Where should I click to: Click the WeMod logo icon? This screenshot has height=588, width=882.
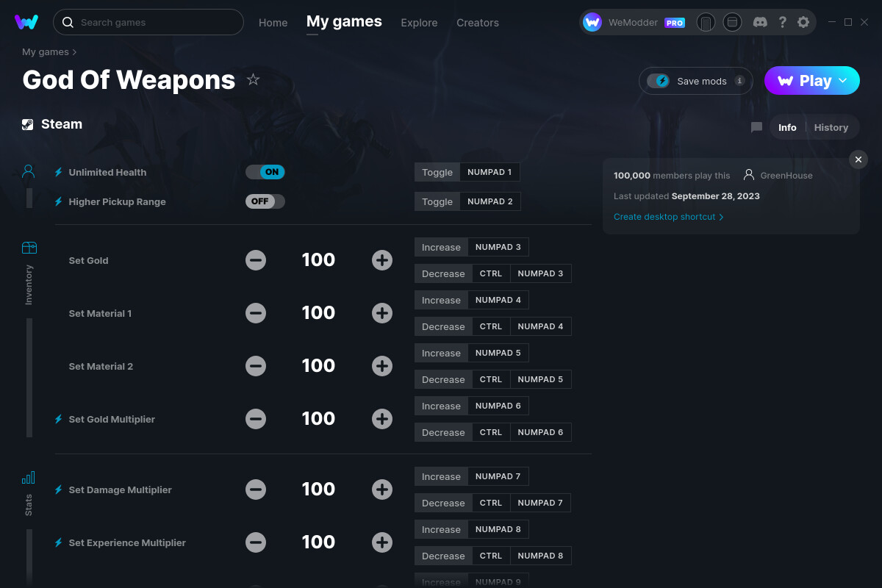click(26, 22)
